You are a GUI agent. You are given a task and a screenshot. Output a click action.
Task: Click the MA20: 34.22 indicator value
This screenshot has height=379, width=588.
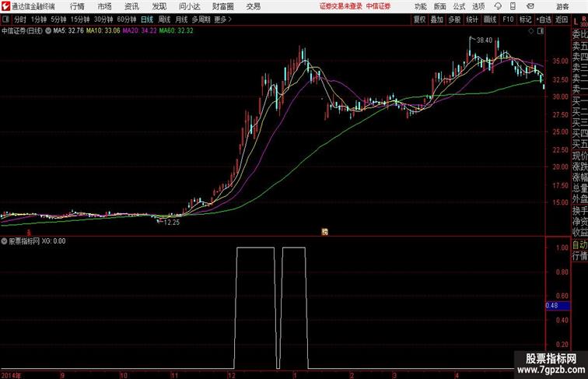[x=139, y=31]
